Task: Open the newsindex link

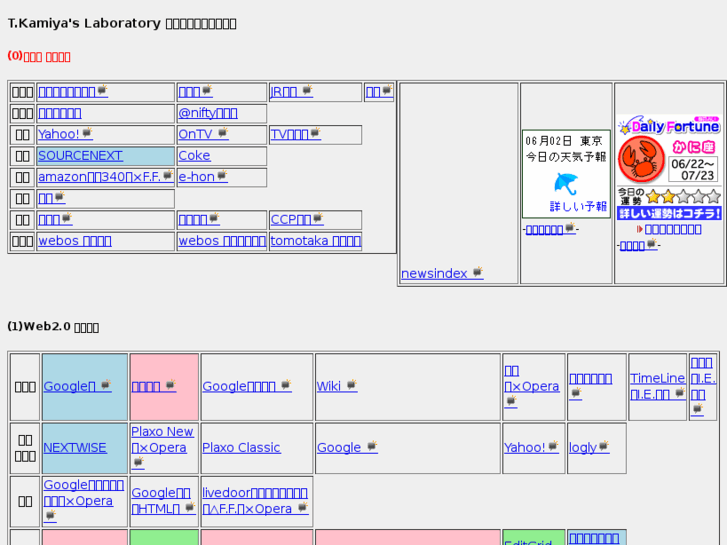Action: [x=442, y=274]
